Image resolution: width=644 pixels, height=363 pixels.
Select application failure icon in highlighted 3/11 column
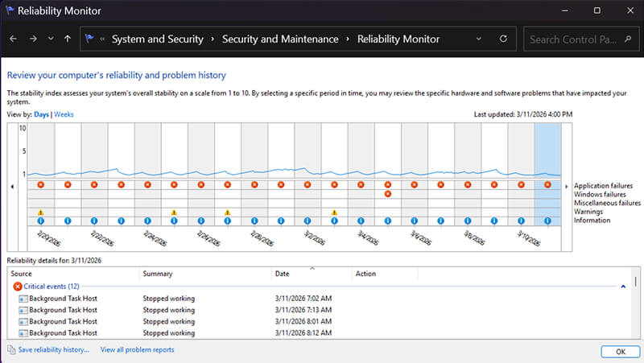click(547, 185)
